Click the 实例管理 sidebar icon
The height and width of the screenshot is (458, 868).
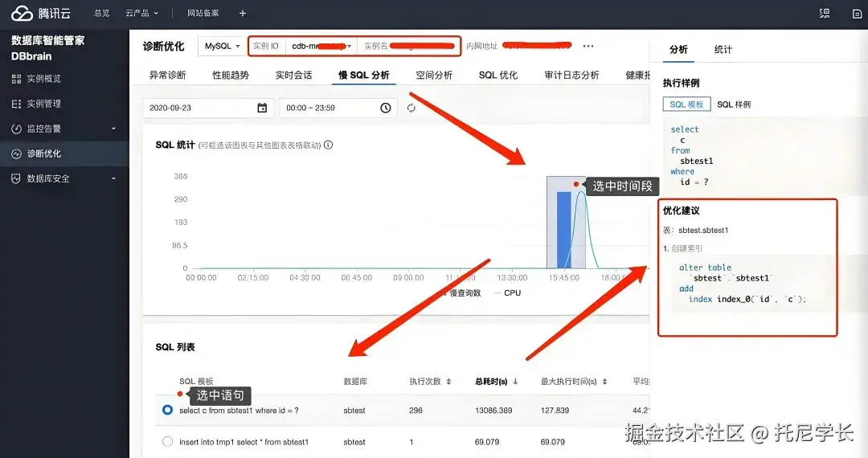16,104
